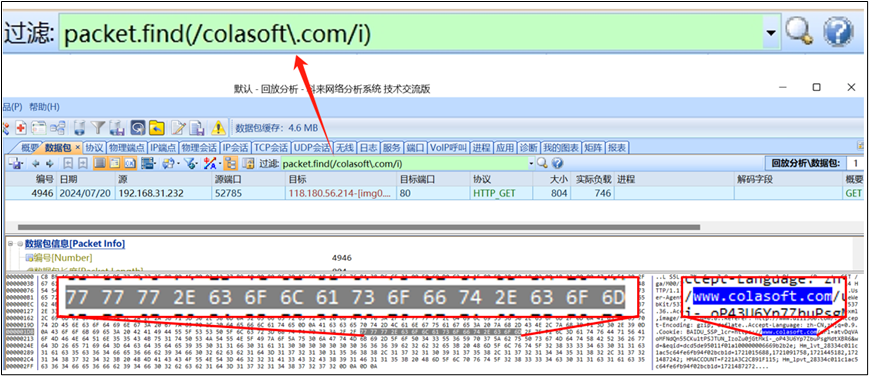Switch to the 服务 tab
Image resolution: width=869 pixels, height=376 pixels.
pyautogui.click(x=392, y=148)
